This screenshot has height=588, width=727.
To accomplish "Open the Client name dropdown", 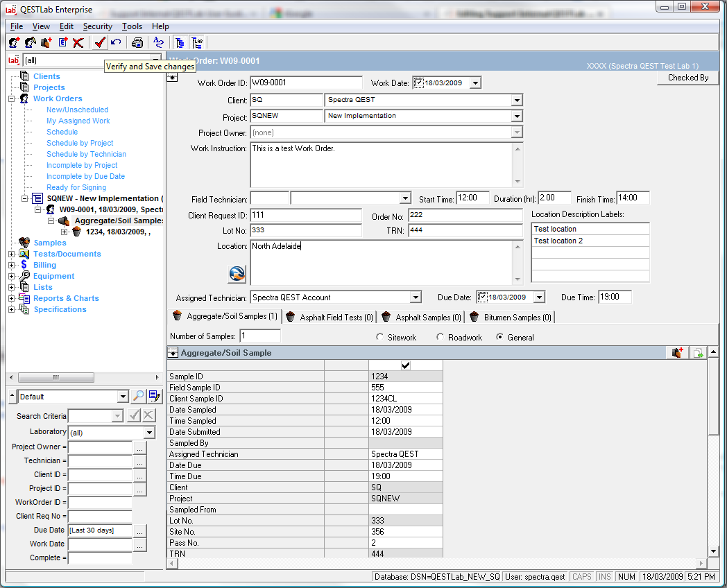I will 517,100.
